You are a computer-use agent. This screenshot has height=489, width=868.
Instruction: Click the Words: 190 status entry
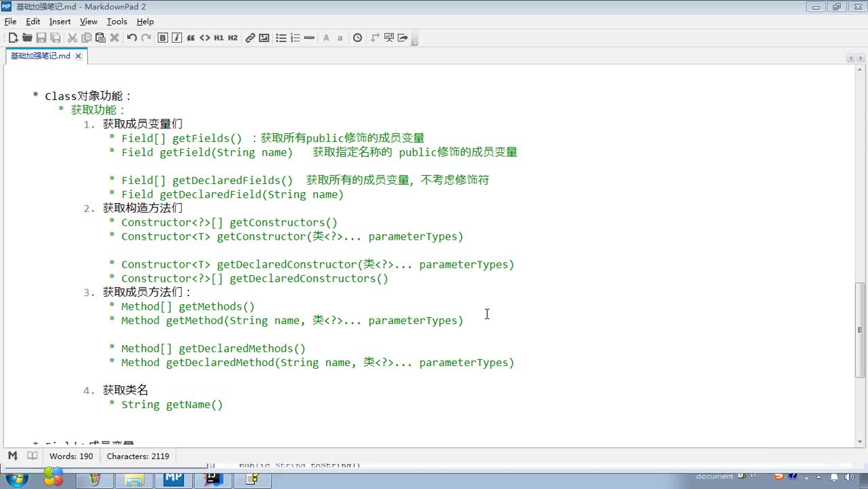pos(71,456)
